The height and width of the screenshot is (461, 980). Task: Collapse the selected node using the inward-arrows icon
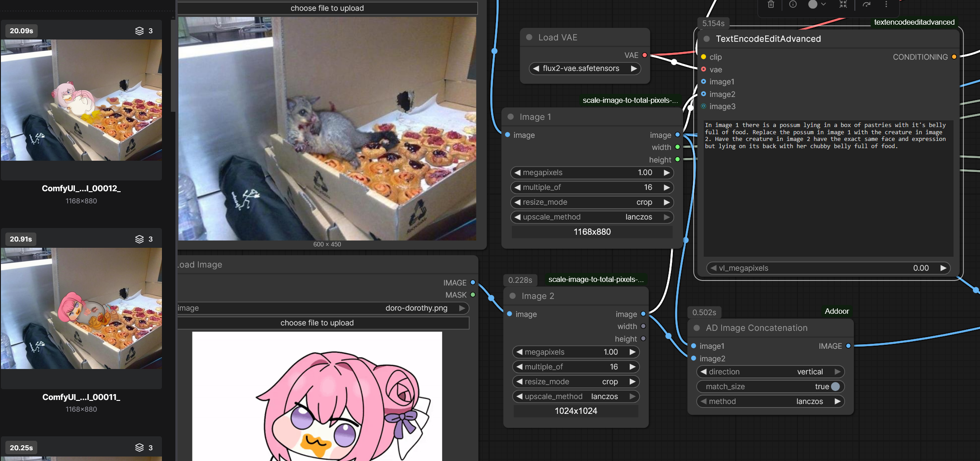click(x=843, y=4)
